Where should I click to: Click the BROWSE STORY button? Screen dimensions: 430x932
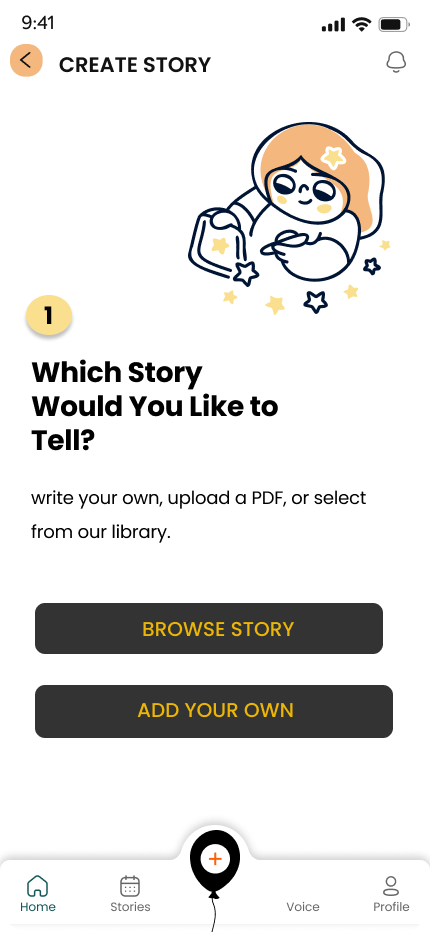tap(209, 629)
